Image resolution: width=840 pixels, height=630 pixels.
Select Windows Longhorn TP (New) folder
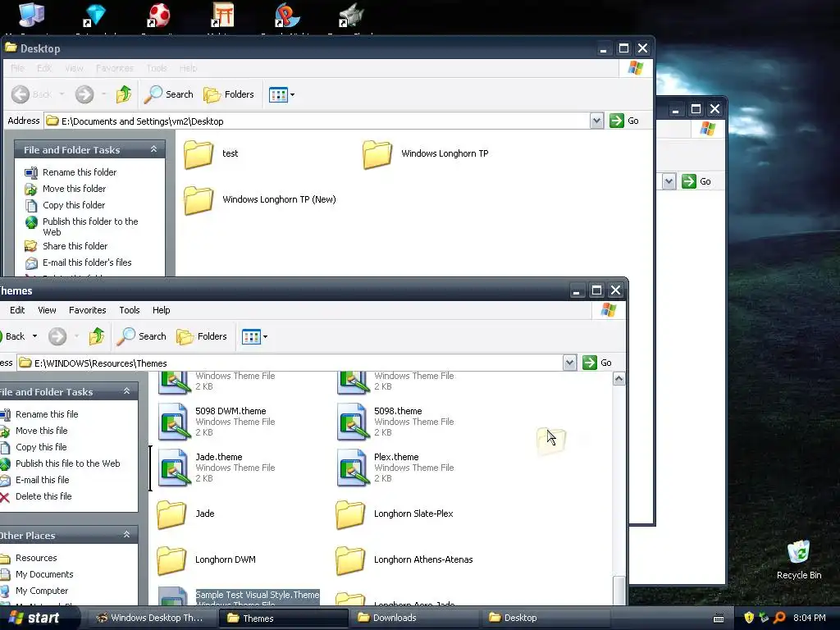[260, 200]
